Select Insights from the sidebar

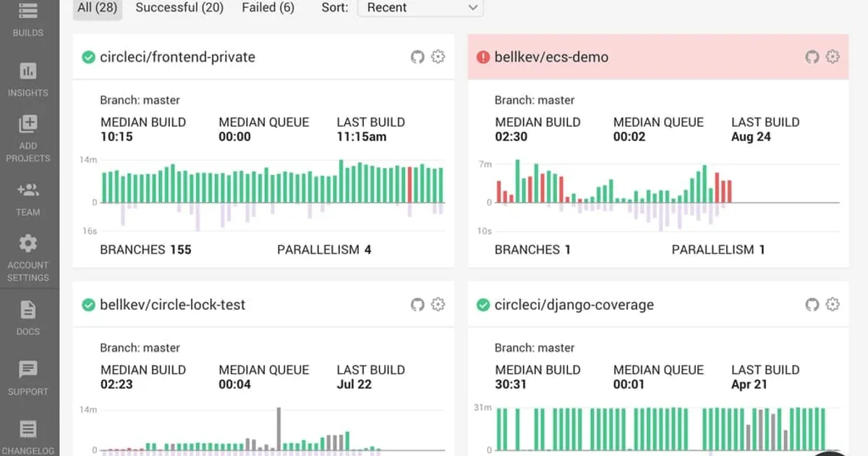pos(28,80)
